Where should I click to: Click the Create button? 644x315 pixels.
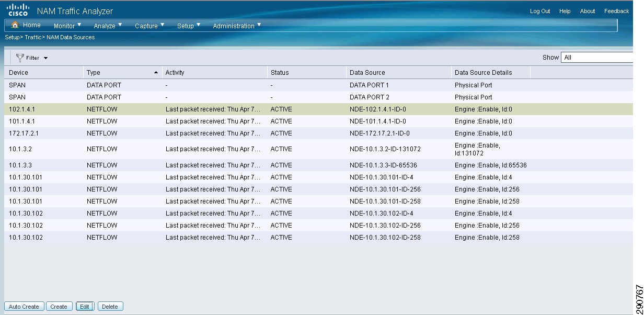tap(59, 307)
